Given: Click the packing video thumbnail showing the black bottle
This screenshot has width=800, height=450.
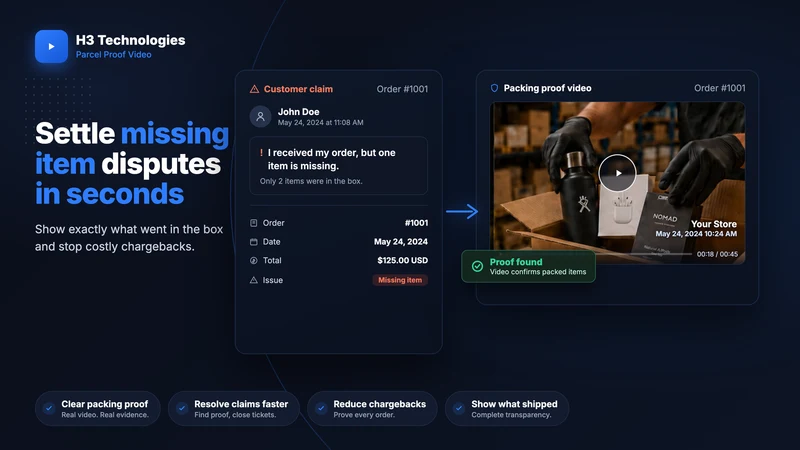Looking at the screenshot, I should (x=617, y=183).
